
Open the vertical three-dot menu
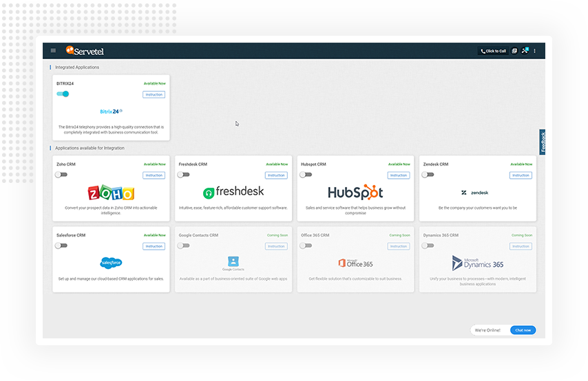pos(534,51)
